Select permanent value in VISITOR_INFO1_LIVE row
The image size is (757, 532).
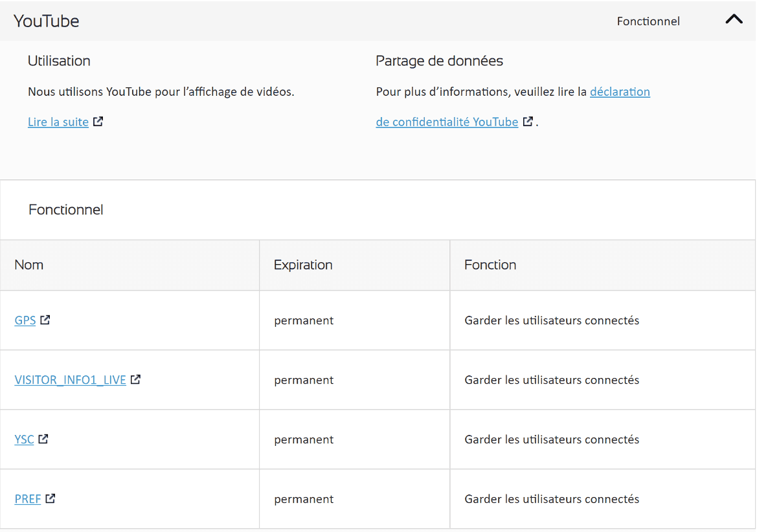click(304, 380)
